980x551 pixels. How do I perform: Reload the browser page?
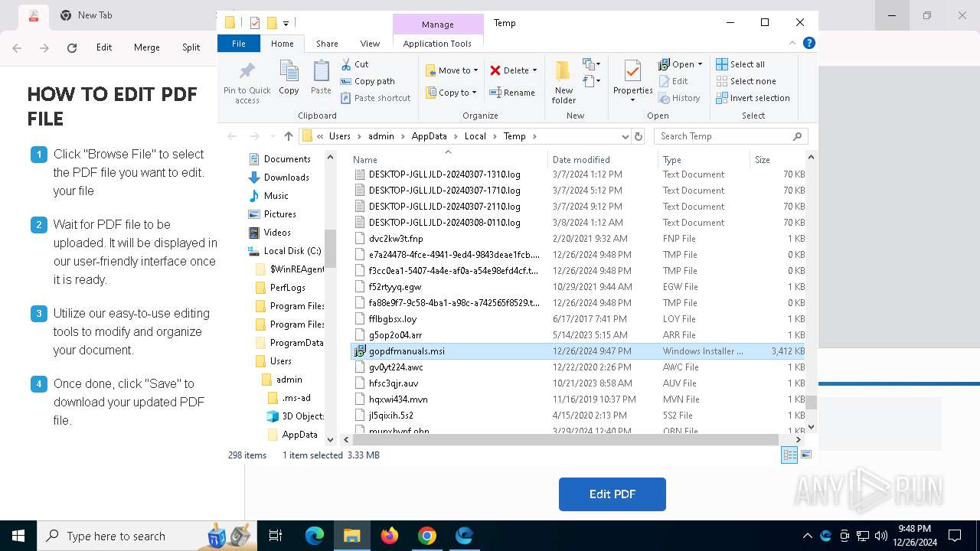point(72,47)
